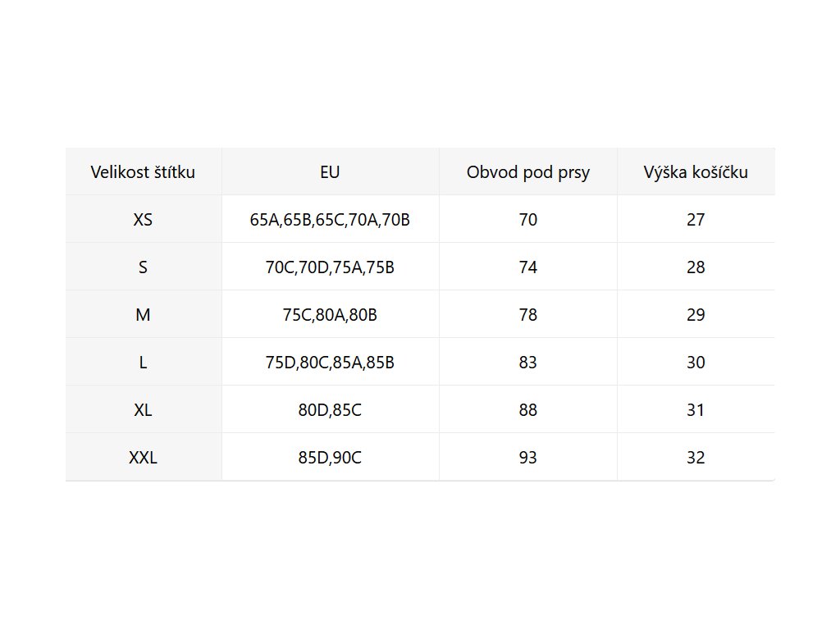This screenshot has height=630, width=840.
Task: Select the L size row label
Action: [x=143, y=363]
